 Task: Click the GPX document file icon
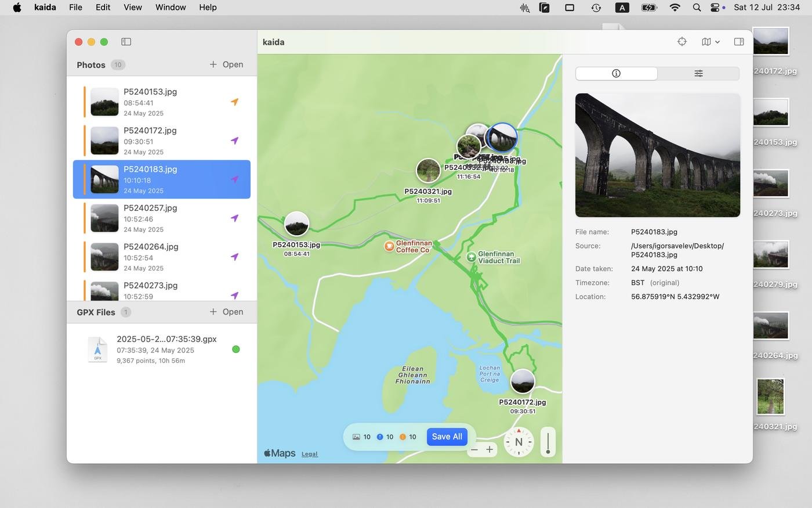tap(97, 350)
